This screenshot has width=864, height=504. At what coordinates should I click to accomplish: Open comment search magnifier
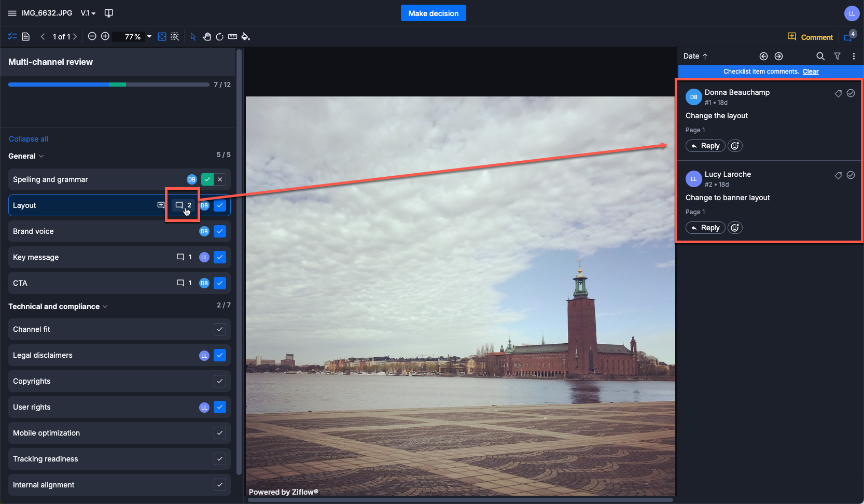pyautogui.click(x=820, y=56)
